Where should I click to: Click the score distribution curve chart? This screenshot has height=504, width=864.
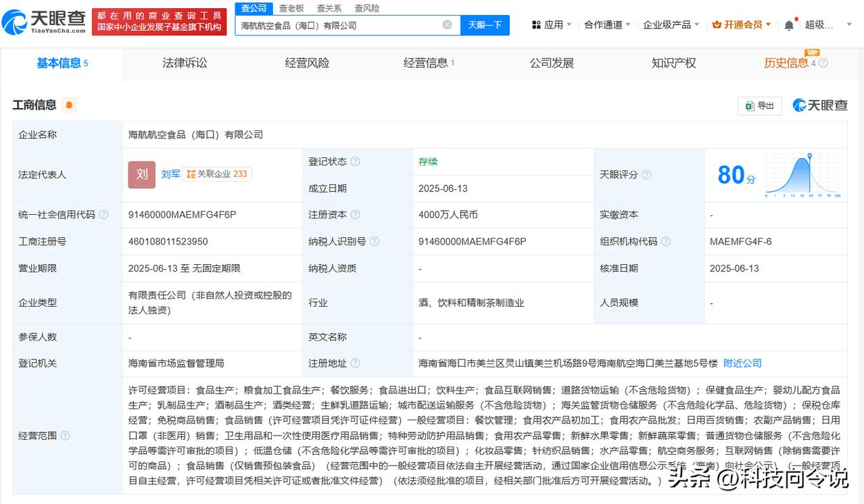802,175
